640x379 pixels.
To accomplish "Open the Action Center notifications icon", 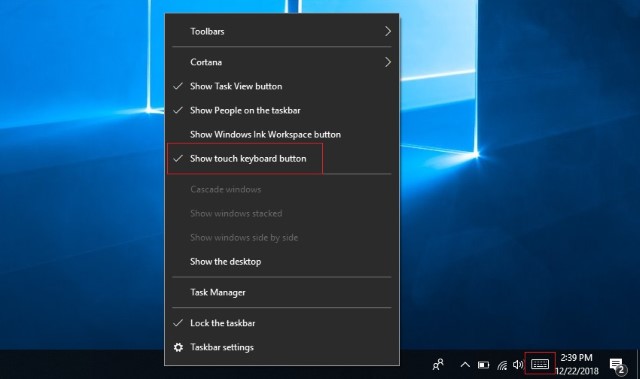I will click(617, 366).
